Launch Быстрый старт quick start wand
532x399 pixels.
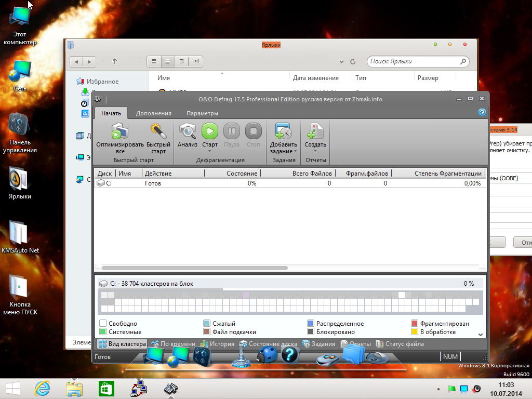click(158, 131)
